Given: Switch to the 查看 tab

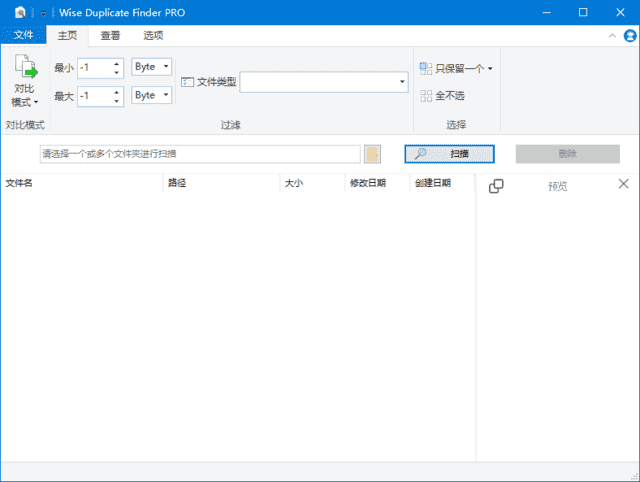Looking at the screenshot, I should (x=110, y=35).
